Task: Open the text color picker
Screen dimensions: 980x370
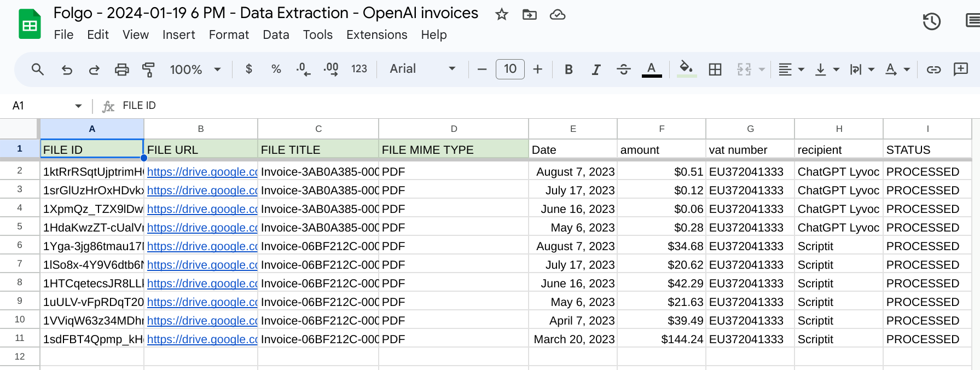Action: 651,70
